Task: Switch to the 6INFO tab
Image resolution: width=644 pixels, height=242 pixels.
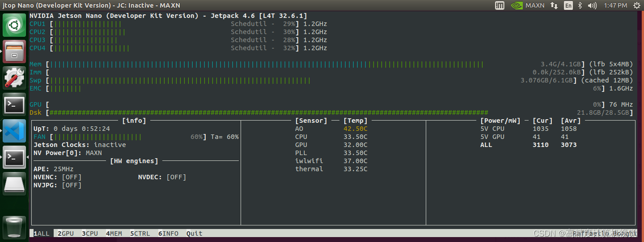Action: pyautogui.click(x=168, y=233)
